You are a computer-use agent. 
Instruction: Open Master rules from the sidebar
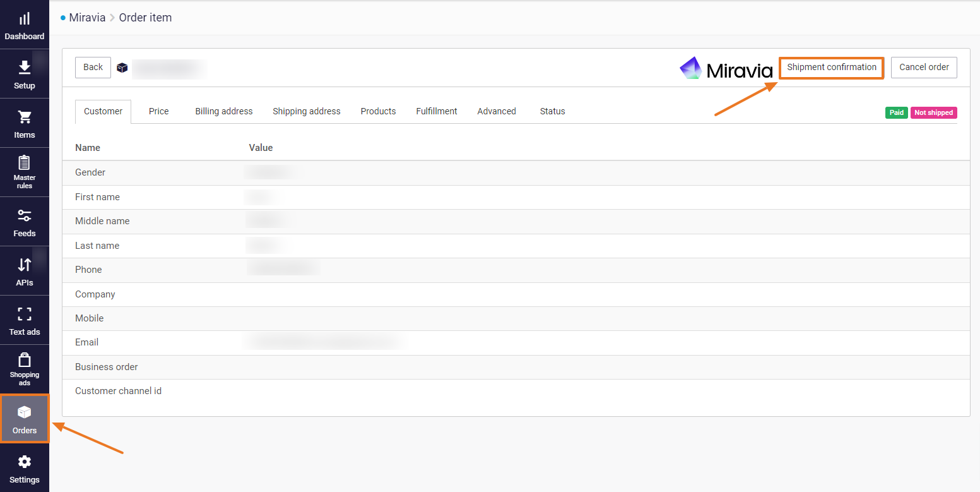[24, 172]
